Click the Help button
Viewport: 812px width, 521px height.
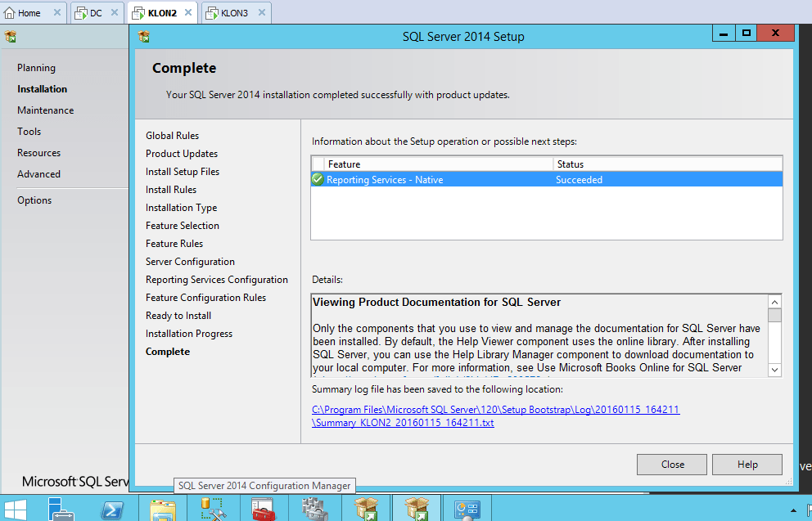click(747, 465)
